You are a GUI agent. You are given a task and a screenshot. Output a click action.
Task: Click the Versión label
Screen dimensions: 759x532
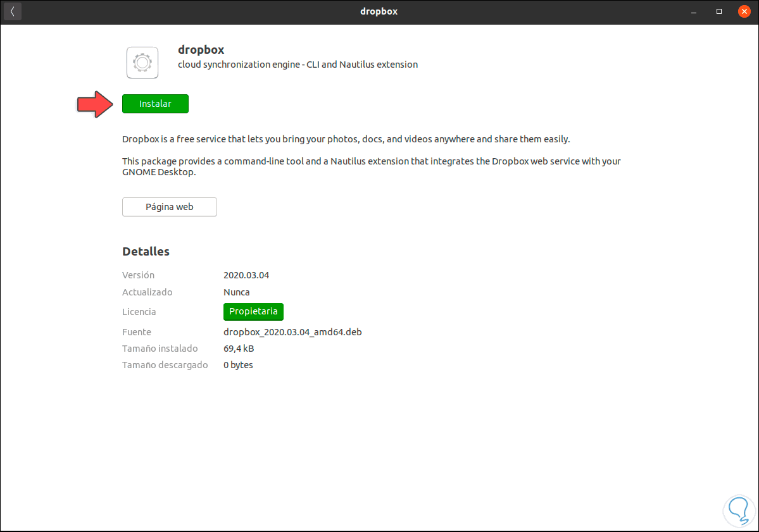click(139, 275)
